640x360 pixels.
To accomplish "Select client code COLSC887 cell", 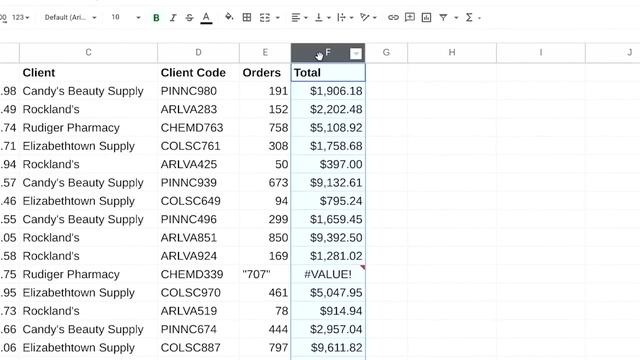I will click(198, 348).
